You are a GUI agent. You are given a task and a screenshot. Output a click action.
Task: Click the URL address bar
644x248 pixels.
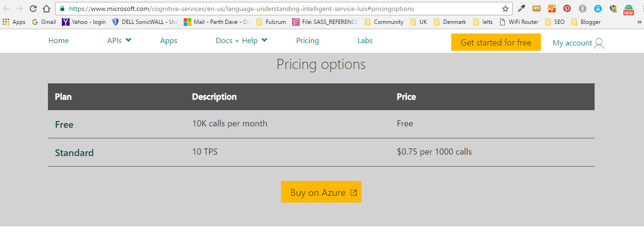(283, 9)
